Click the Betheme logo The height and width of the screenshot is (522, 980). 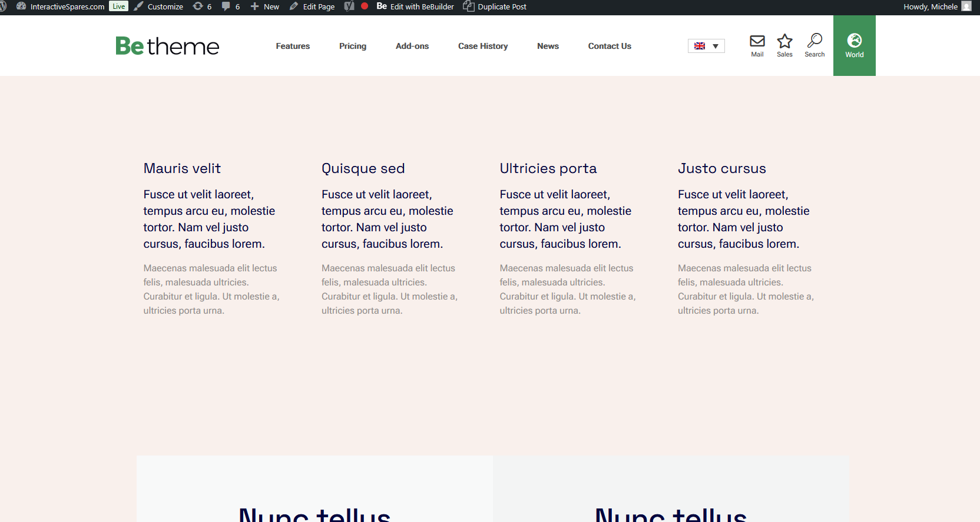(167, 46)
